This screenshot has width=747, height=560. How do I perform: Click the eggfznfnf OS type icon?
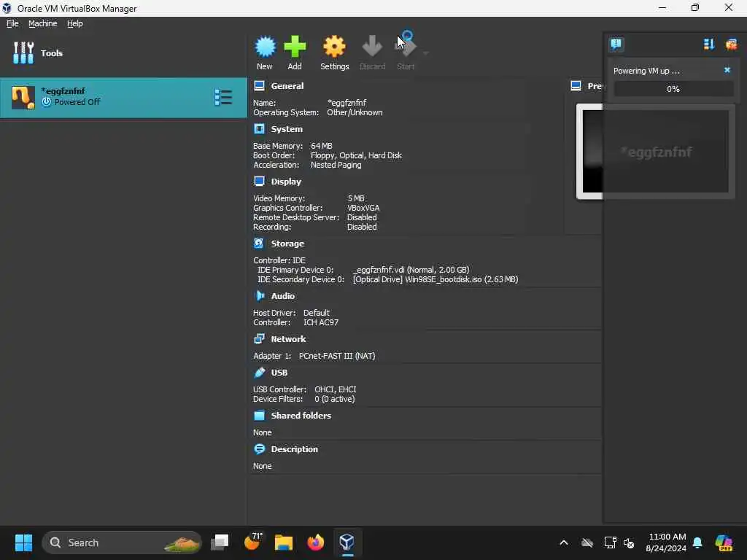pos(23,98)
